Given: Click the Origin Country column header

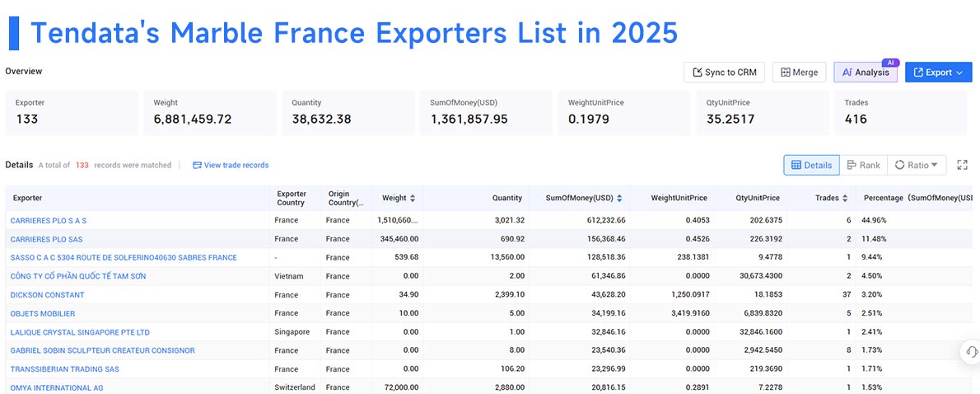Looking at the screenshot, I should [346, 199].
